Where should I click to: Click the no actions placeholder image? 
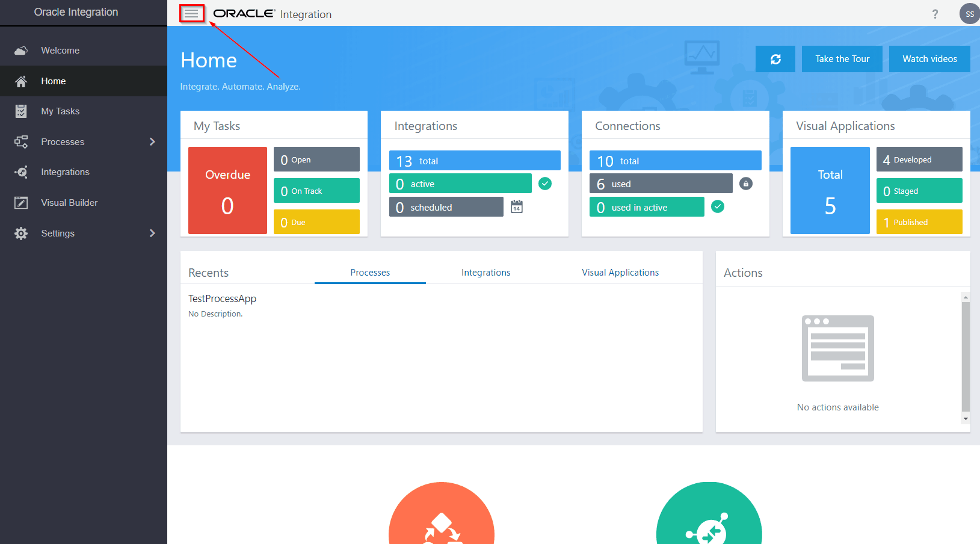point(838,348)
